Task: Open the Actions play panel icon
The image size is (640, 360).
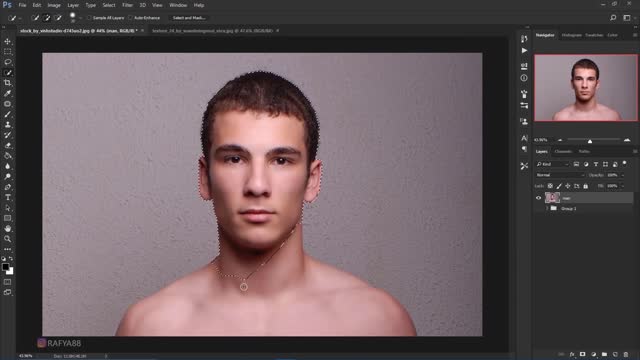Action: [524, 51]
